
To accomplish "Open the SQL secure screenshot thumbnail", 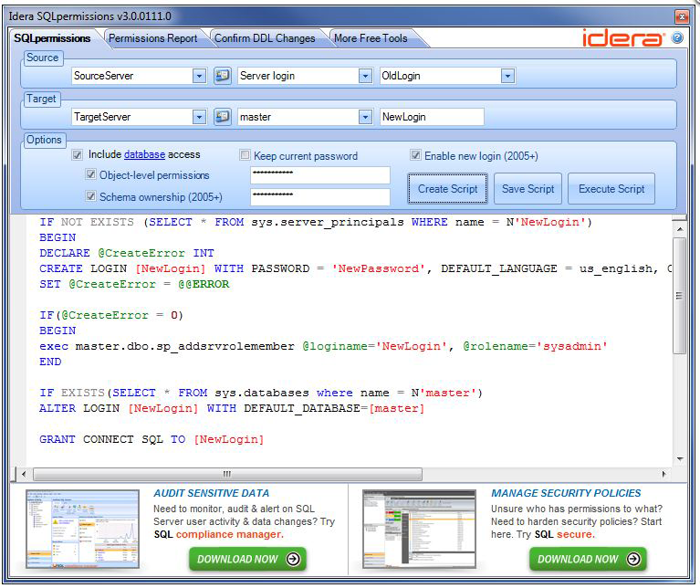I will pyautogui.click(x=419, y=529).
